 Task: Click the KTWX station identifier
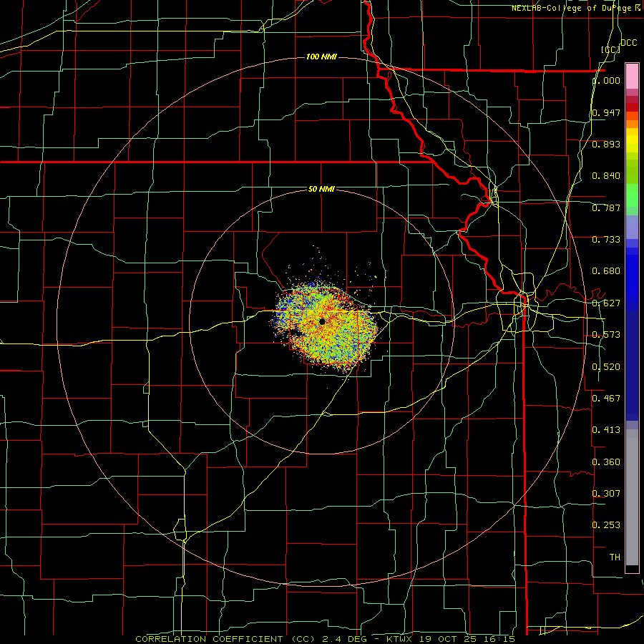click(399, 639)
